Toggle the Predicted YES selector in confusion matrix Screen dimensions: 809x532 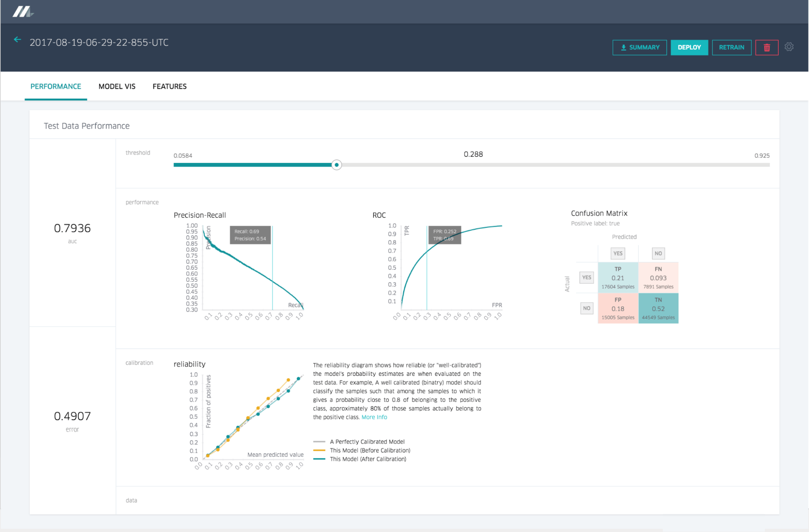pos(618,253)
